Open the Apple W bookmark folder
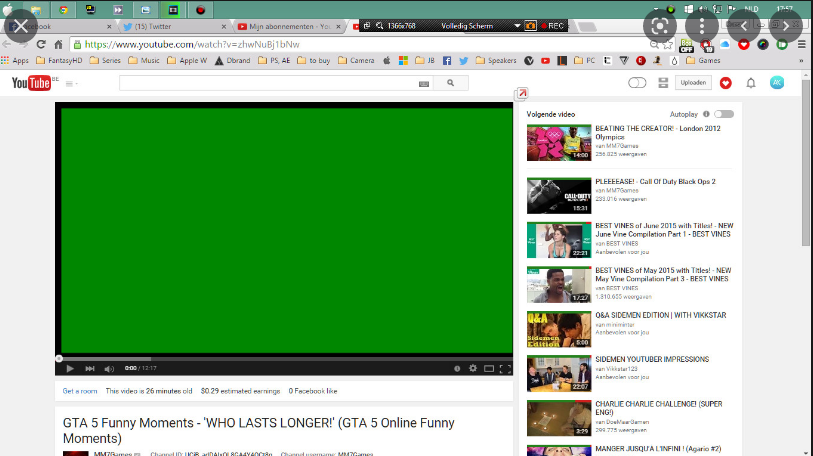The image size is (813, 456). [187, 61]
